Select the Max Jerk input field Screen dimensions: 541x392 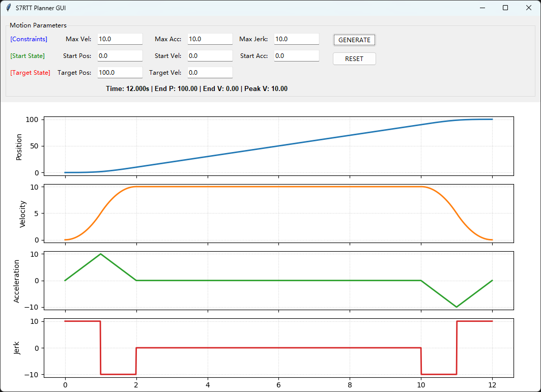point(296,39)
